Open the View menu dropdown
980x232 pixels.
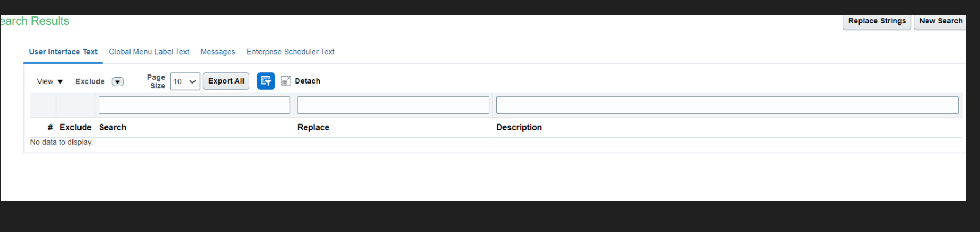point(50,81)
